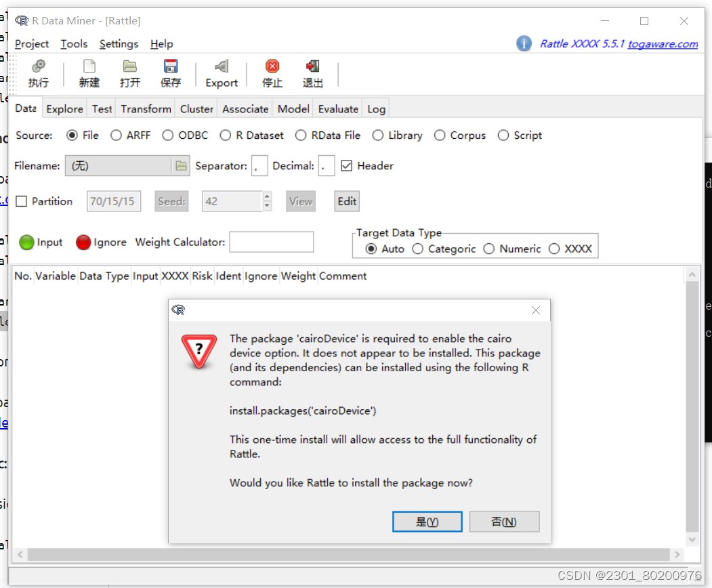Screen dimensions: 712x588
Task: Open the Help menu
Action: click(162, 44)
